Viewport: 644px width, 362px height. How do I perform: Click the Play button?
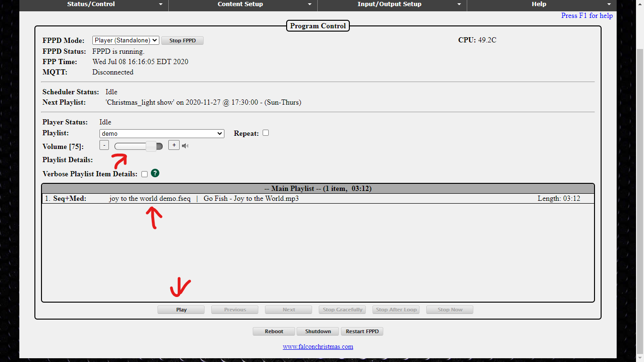click(x=181, y=310)
